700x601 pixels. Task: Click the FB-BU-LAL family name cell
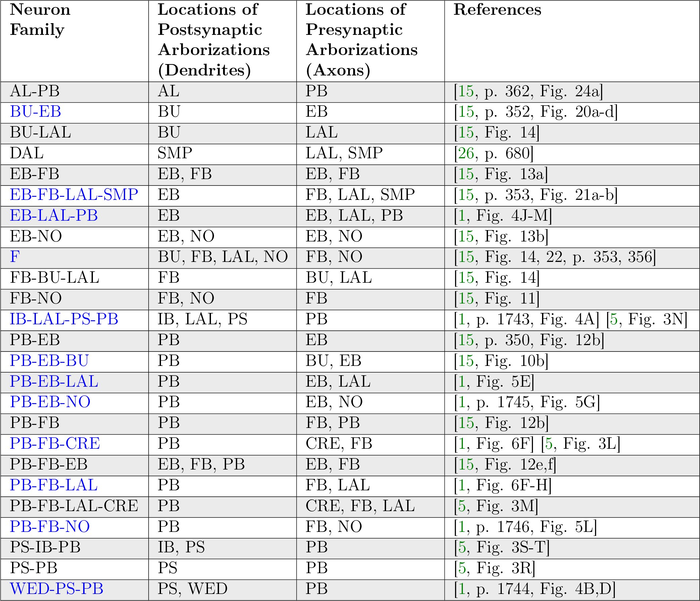(x=75, y=279)
